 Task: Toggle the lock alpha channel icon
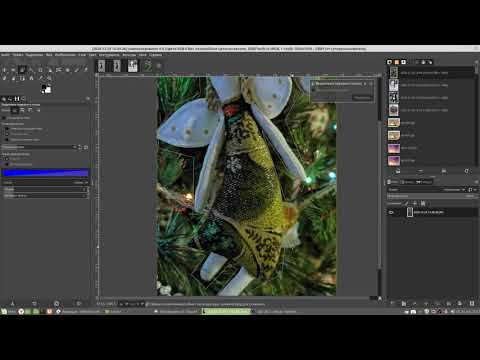click(x=423, y=203)
